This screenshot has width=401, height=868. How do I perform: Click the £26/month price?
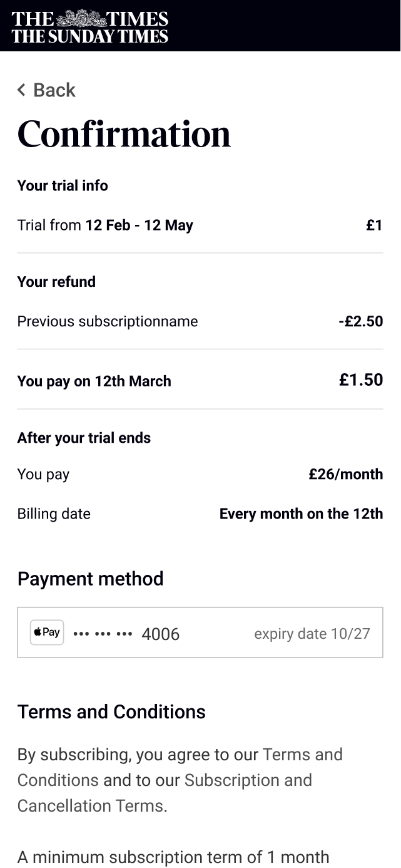coord(345,474)
